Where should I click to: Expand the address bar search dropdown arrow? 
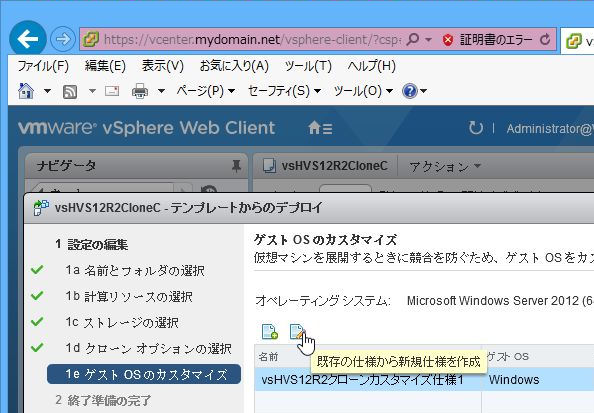[x=428, y=39]
